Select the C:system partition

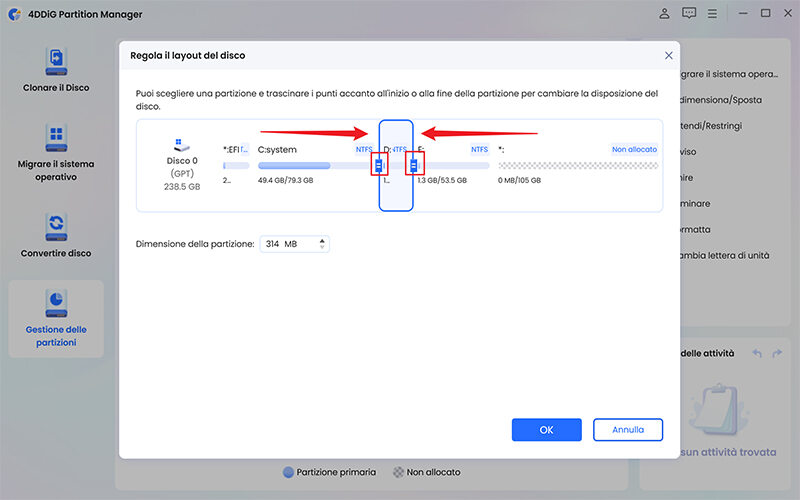coord(315,165)
